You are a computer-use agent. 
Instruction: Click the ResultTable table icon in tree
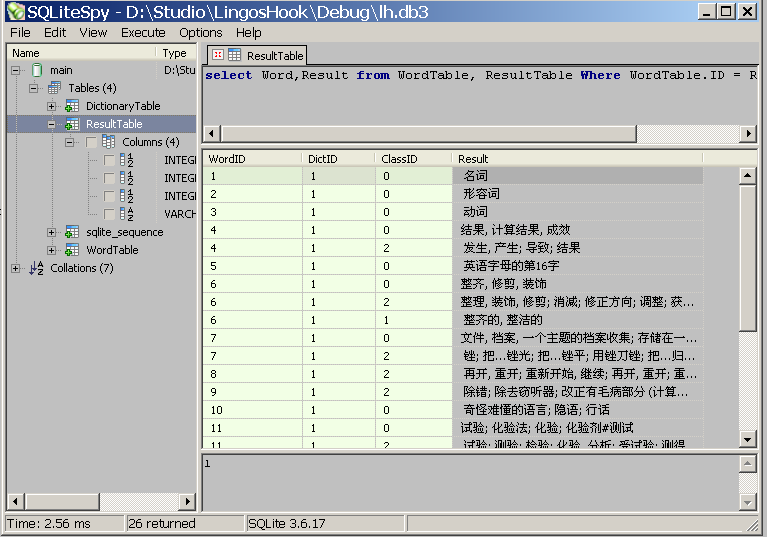coord(72,124)
